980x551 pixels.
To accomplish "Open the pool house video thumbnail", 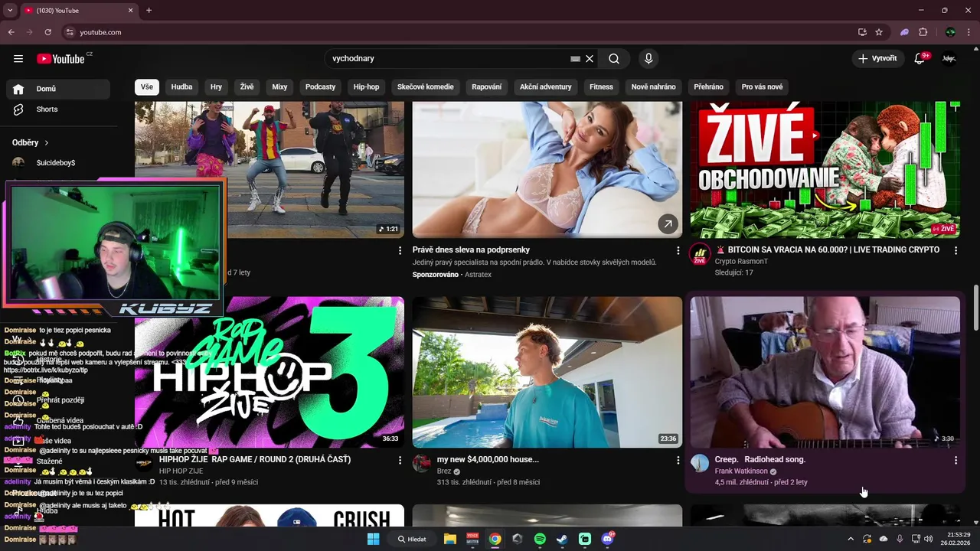I will [x=547, y=372].
